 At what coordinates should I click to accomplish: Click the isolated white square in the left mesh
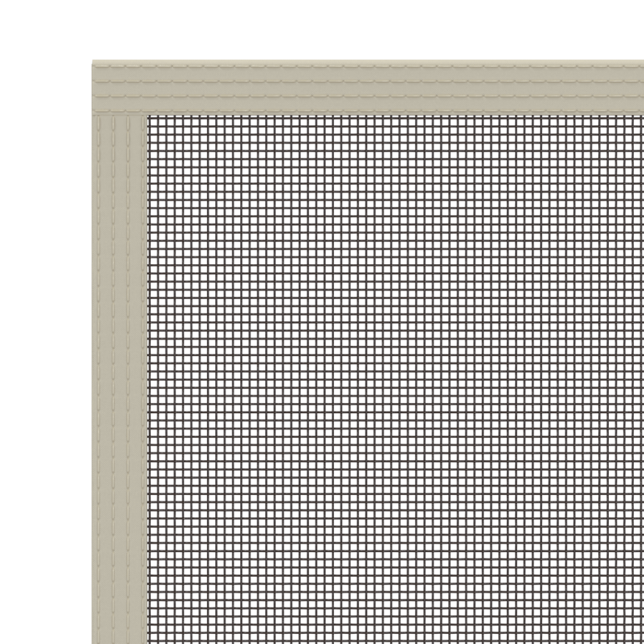point(221,457)
